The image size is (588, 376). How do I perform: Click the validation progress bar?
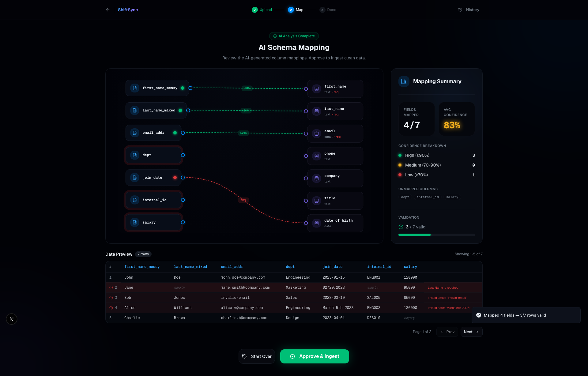coord(436,235)
